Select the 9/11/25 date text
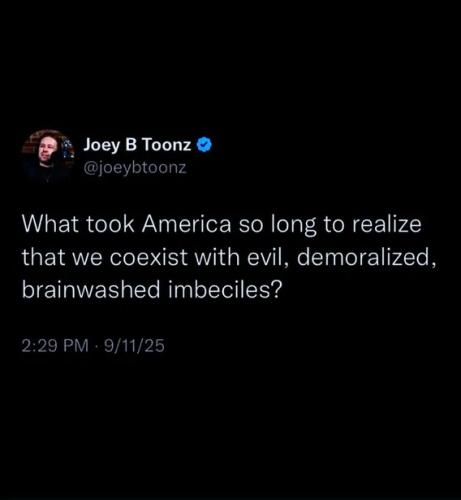 tap(134, 346)
